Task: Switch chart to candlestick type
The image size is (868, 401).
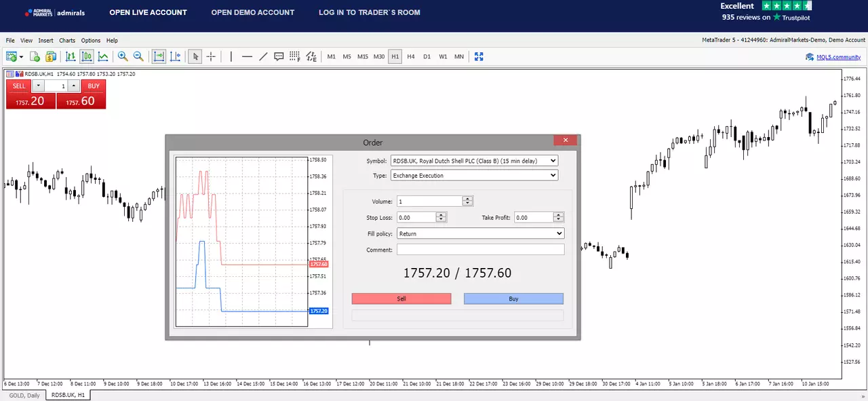Action: tap(87, 57)
